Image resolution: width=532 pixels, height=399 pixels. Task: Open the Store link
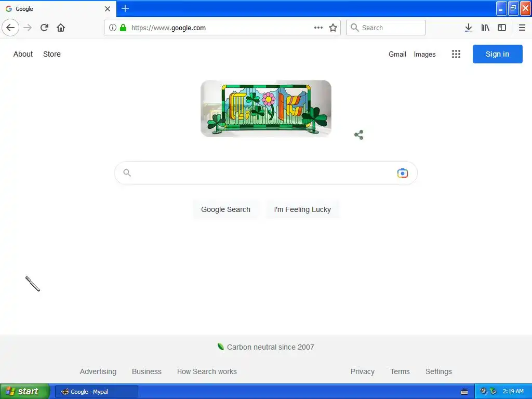[52, 54]
